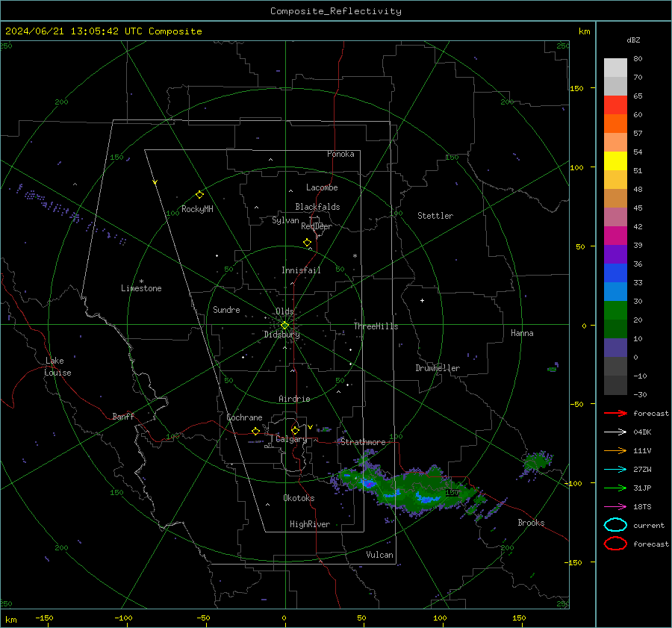Click the Innisfail city label
The height and width of the screenshot is (628, 672).
(301, 270)
